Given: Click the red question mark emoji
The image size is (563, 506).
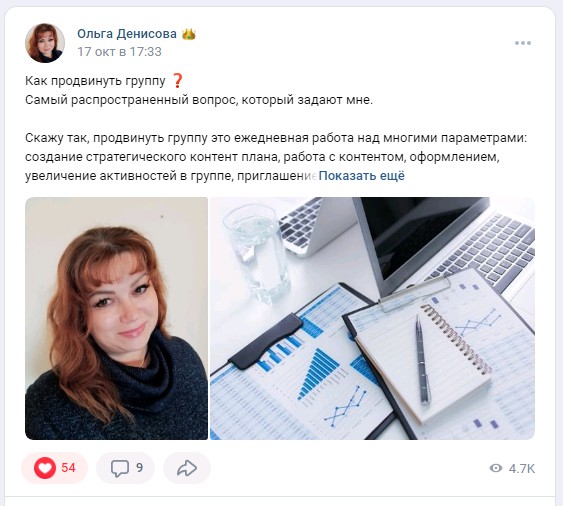Looking at the screenshot, I should click(177, 81).
